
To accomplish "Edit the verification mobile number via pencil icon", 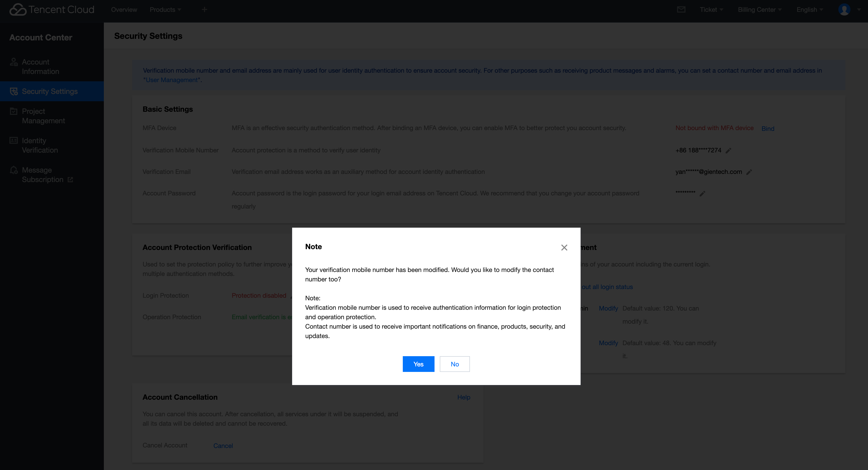I will tap(728, 150).
